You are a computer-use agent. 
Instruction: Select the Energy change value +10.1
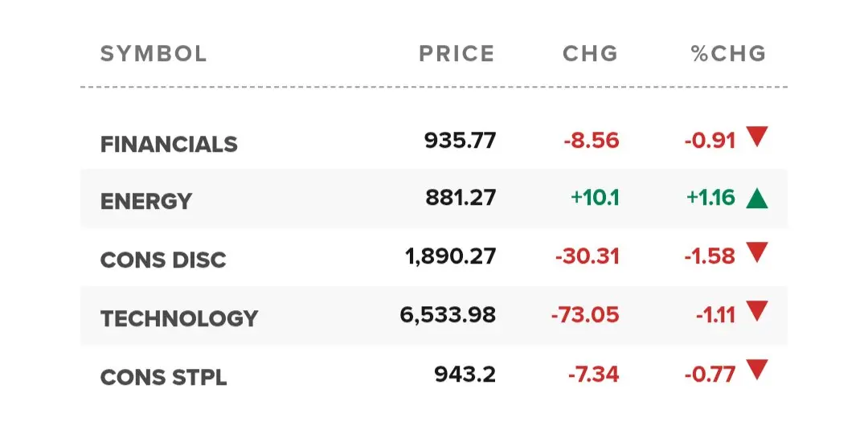[595, 198]
